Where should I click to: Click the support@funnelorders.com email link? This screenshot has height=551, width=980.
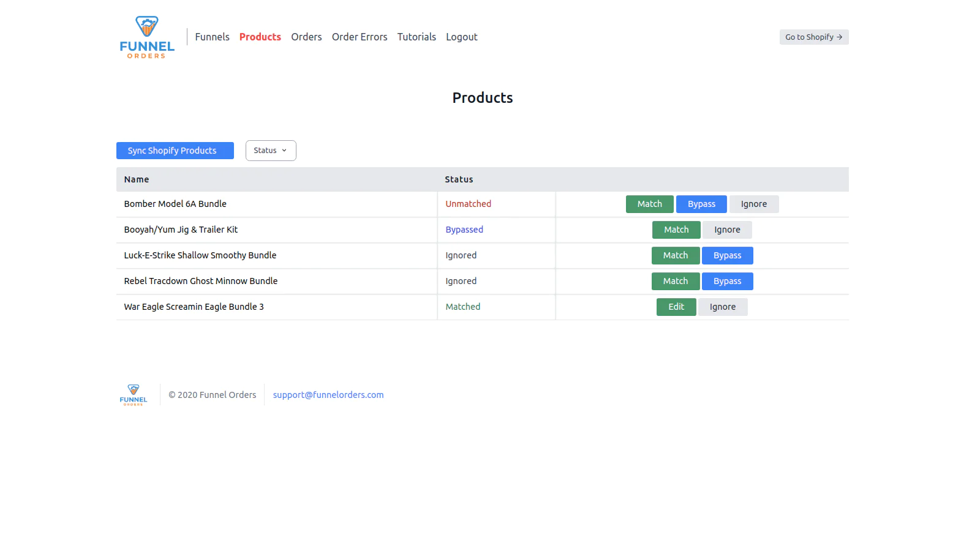pos(328,395)
